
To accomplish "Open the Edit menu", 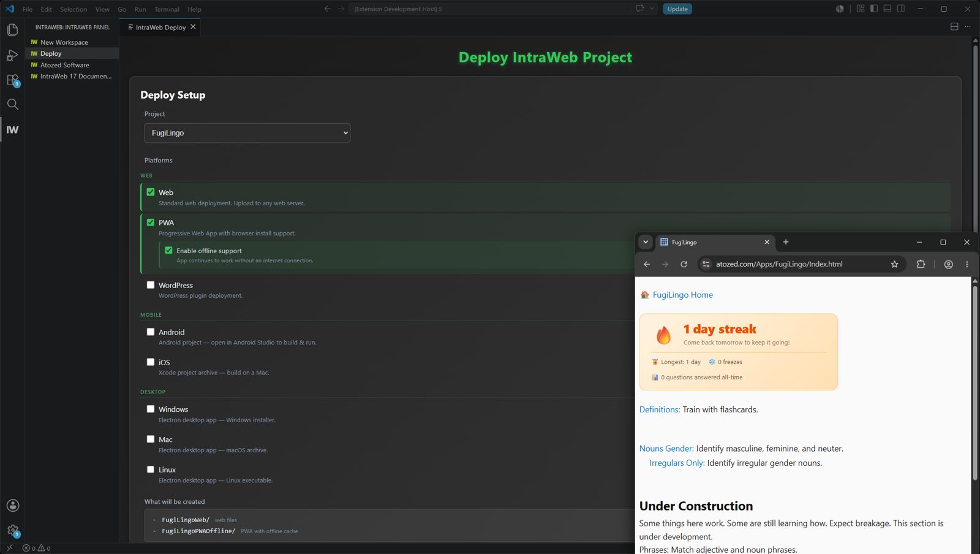I will pos(47,9).
